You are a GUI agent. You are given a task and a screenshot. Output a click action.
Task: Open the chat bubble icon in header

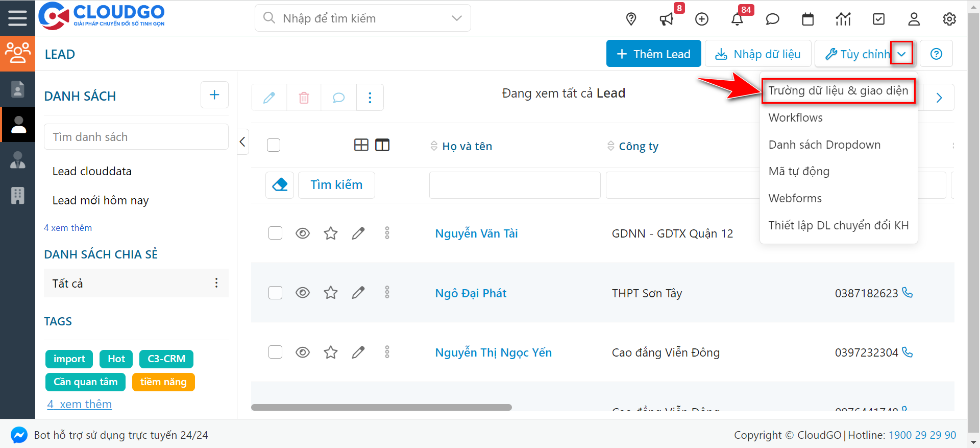coord(772,19)
